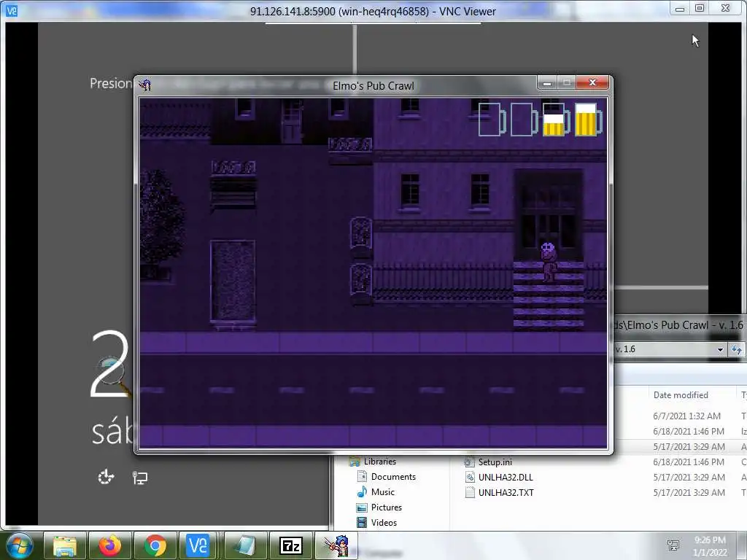Open the clock showing 9:26 PM
Screen dimensions: 747x560
click(x=709, y=546)
